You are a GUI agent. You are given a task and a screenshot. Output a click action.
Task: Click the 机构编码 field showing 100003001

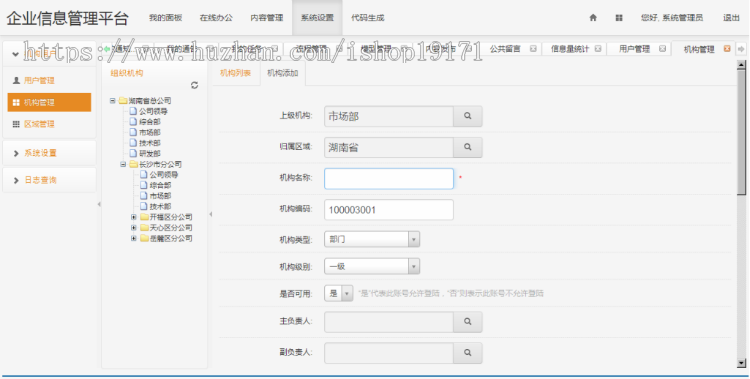point(389,210)
